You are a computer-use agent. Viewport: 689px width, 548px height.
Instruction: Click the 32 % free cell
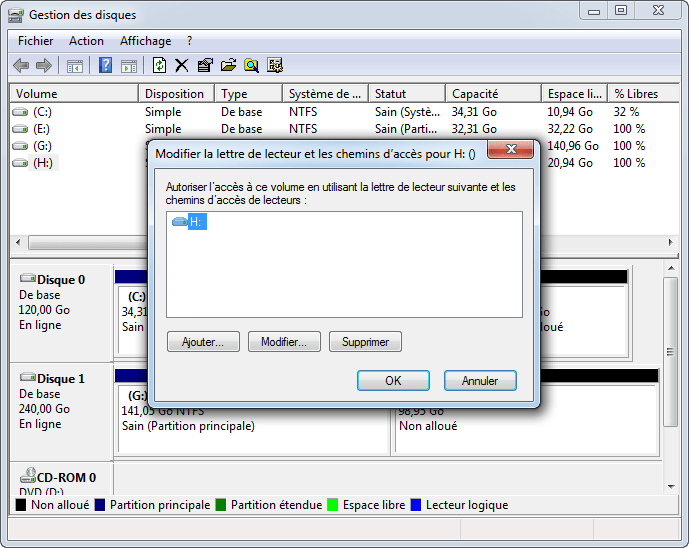[x=626, y=112]
